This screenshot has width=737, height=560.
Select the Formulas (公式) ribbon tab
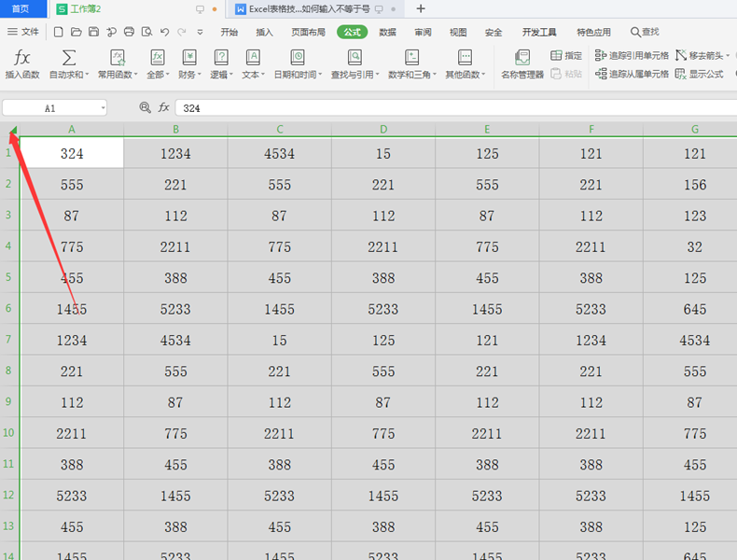tap(352, 32)
